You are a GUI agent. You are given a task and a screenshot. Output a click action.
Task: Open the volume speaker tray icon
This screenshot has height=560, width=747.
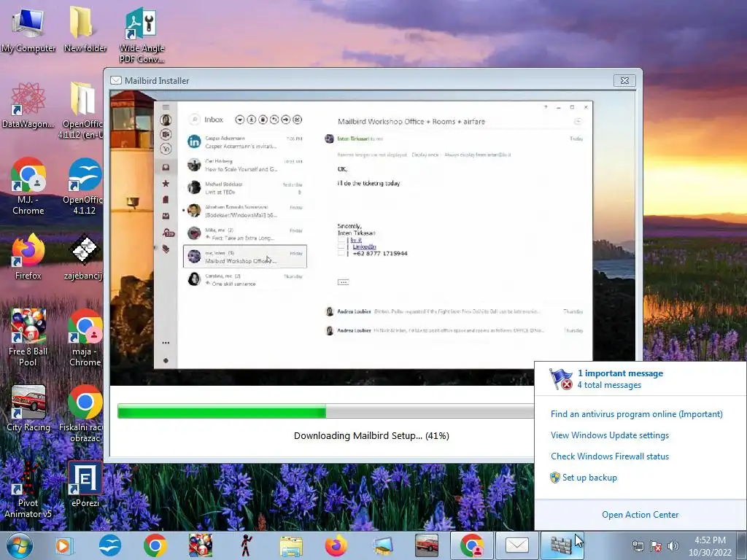point(673,546)
